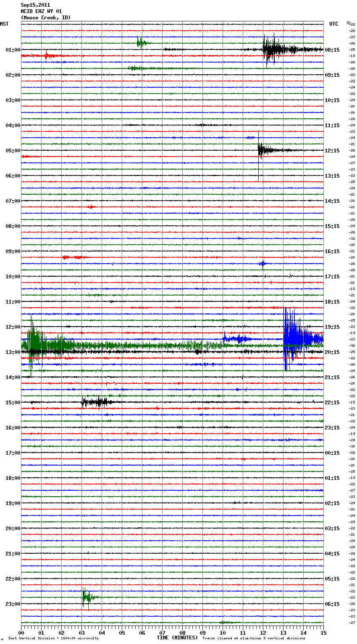Screen dimensions: 357x644
Task: Click the 02:15 UTC time label
Action: [332, 503]
